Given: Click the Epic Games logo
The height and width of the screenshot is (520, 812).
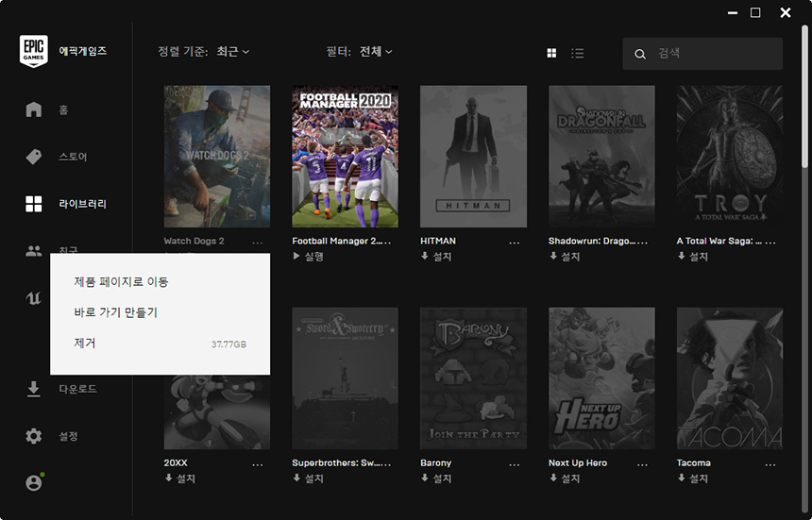Looking at the screenshot, I should [34, 51].
